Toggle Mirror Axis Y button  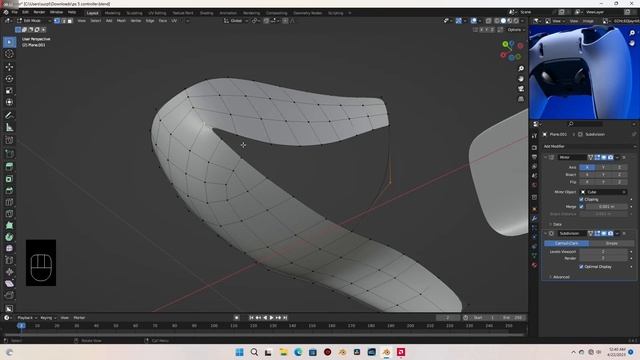click(x=603, y=167)
